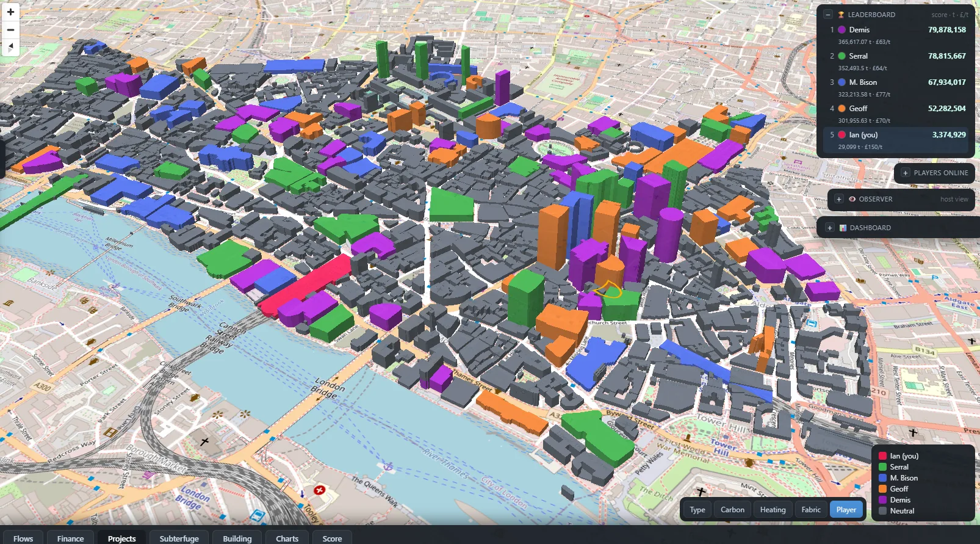Color buildings by Type
Viewport: 980px width, 544px height.
697,510
